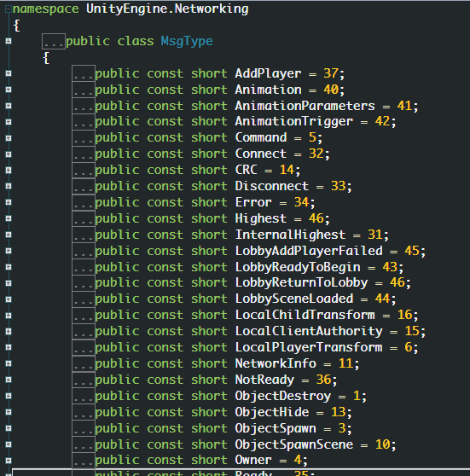470x476 pixels.
Task: Expand gutter plus on LocalPlayerTransform line
Action: tap(9, 347)
